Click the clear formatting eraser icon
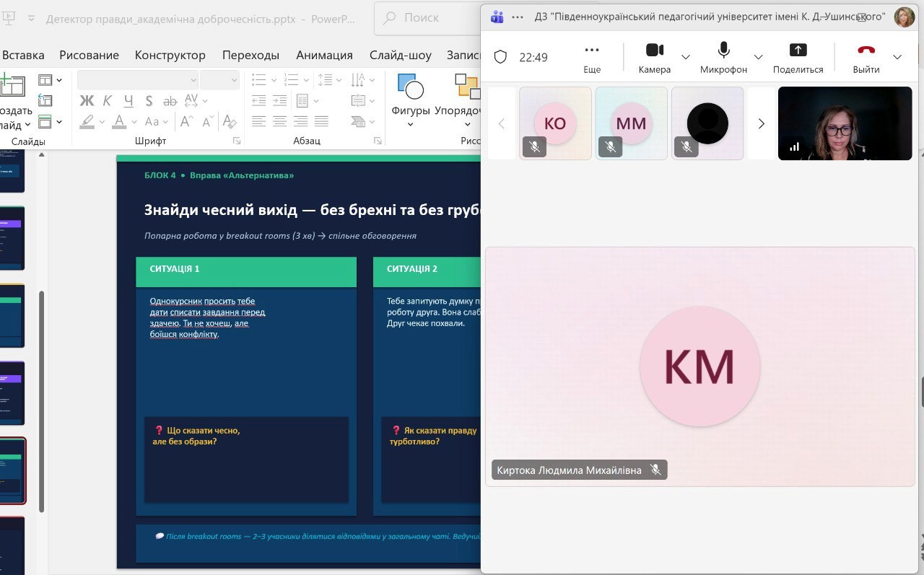Image resolution: width=924 pixels, height=575 pixels. pos(229,121)
